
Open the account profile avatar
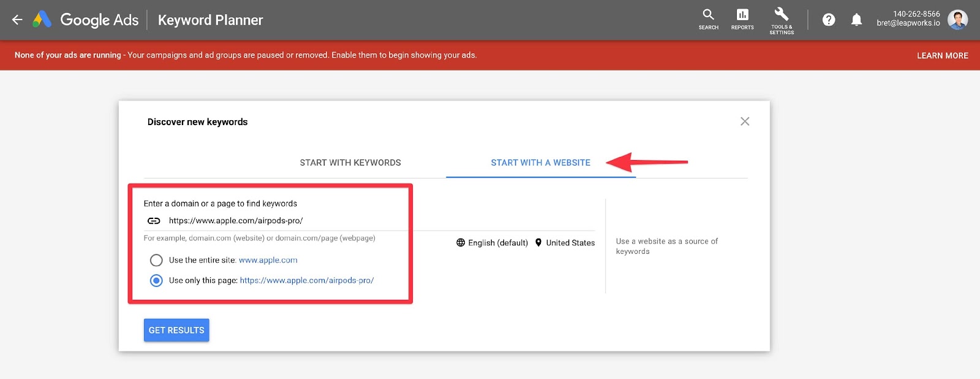(957, 20)
